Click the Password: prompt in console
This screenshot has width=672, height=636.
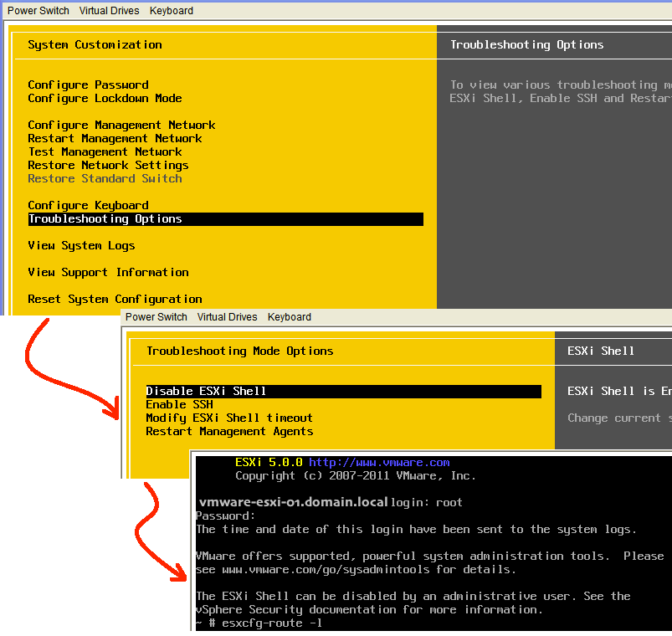[225, 515]
